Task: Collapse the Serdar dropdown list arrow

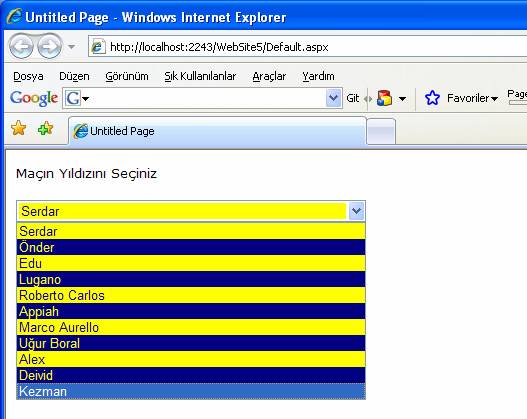Action: coord(356,211)
